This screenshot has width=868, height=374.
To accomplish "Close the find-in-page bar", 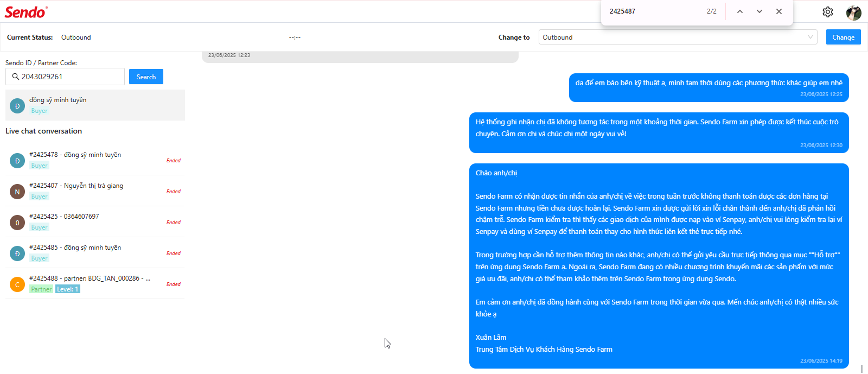I will pyautogui.click(x=779, y=11).
